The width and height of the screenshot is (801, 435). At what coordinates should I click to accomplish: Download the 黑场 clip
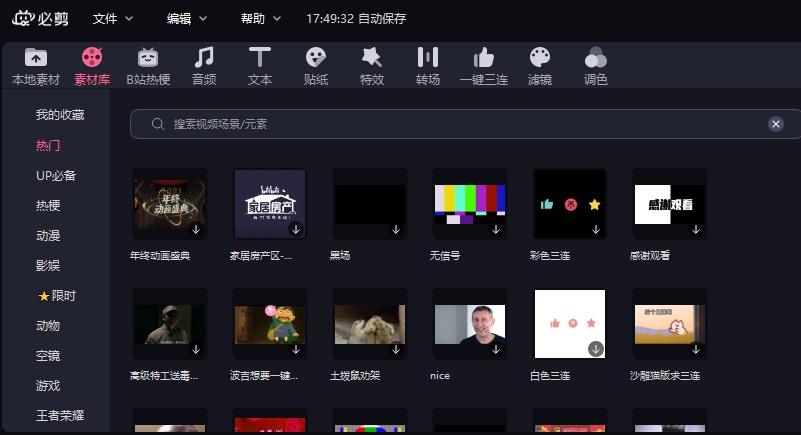pos(396,230)
